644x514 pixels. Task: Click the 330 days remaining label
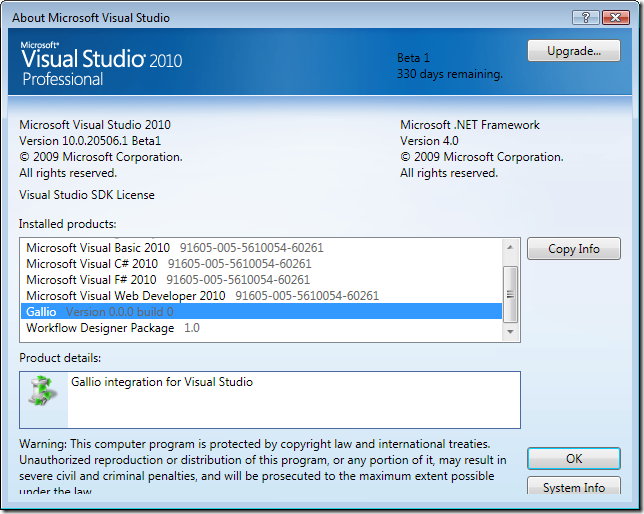(450, 74)
